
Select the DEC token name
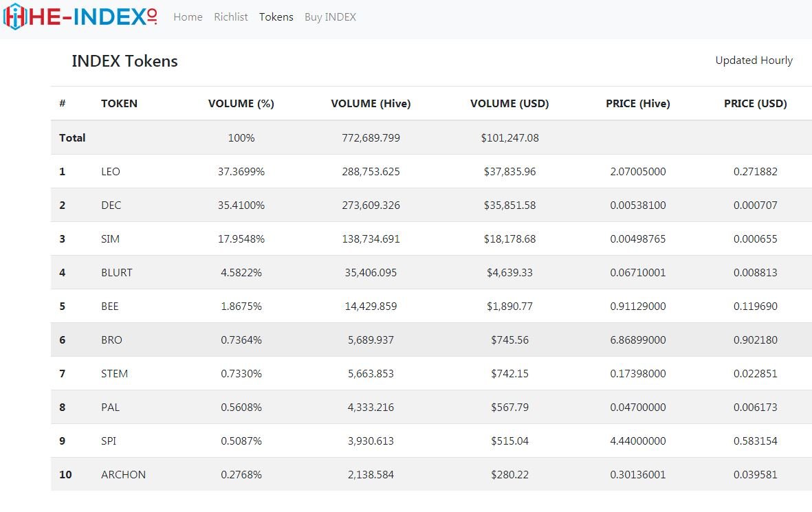click(111, 205)
